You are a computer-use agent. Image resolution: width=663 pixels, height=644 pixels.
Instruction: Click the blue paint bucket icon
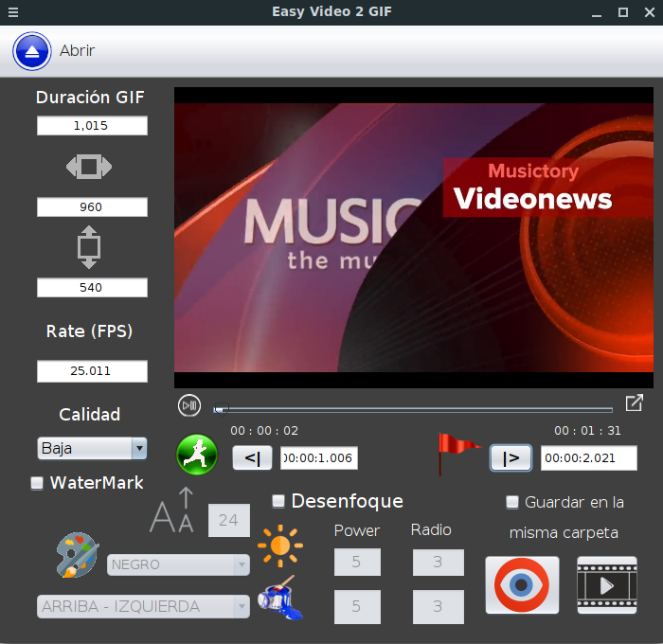tap(280, 598)
